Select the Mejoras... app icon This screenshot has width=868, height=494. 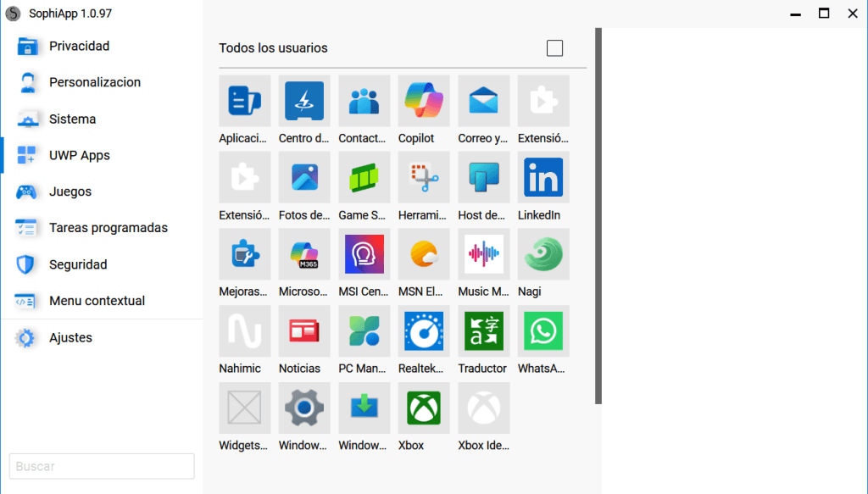pos(244,254)
